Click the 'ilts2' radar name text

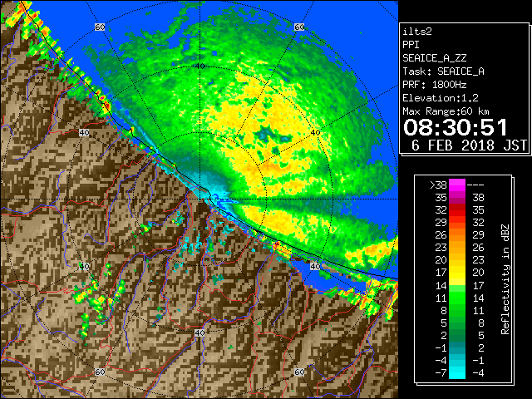(417, 32)
